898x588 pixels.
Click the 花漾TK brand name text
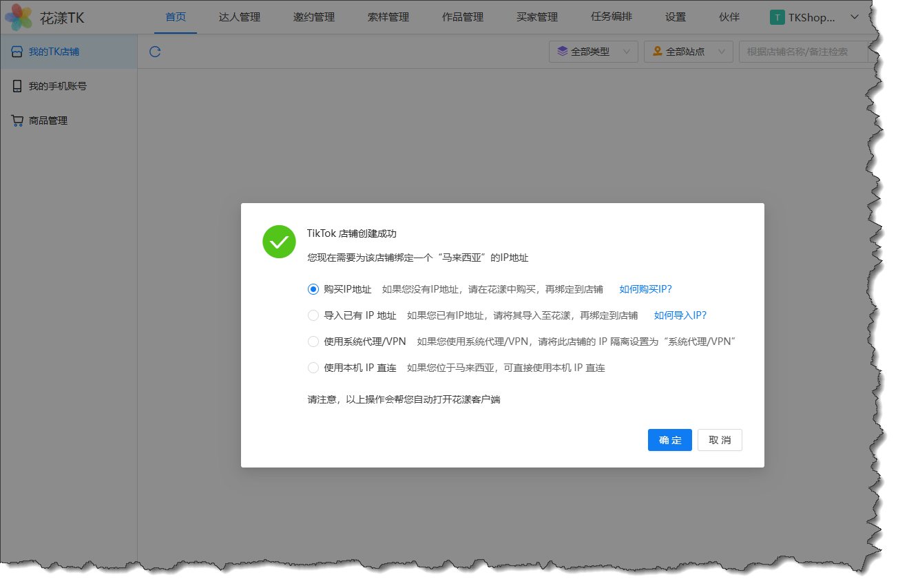click(62, 18)
